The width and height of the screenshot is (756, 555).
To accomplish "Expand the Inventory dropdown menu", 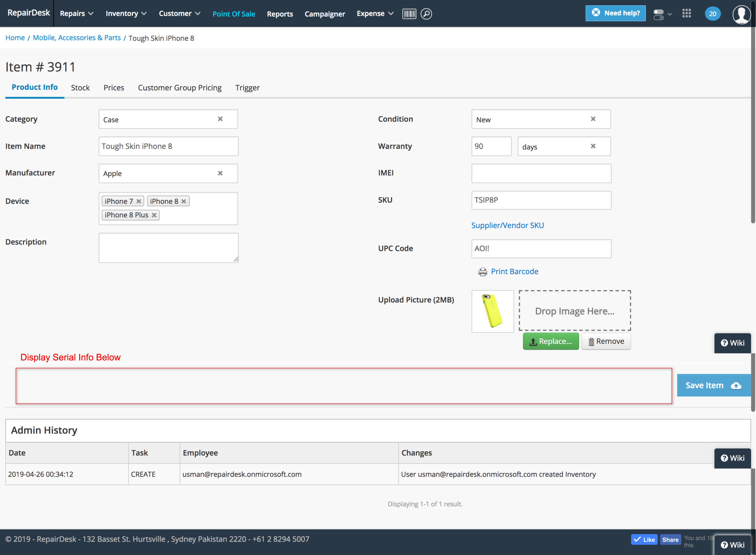I will (126, 14).
